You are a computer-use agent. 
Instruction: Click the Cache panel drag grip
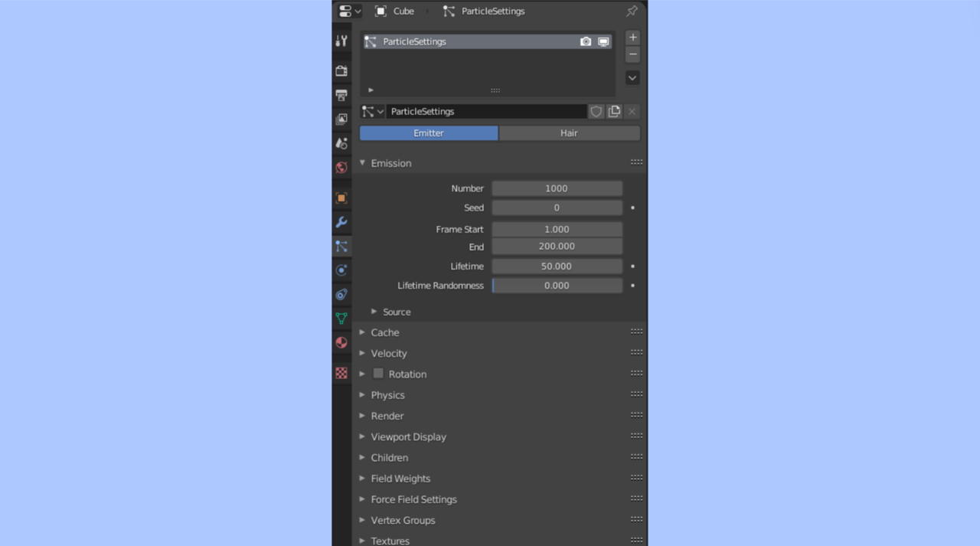(636, 332)
